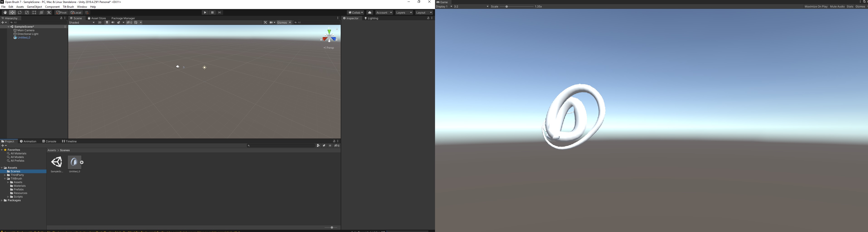Open the Shaded draw mode dropdown
868x232 pixels.
pos(81,23)
